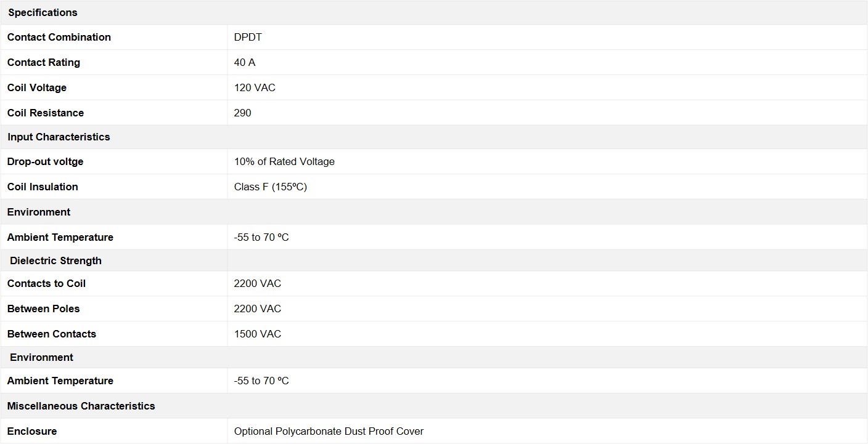Select the Enclosure row label
The height and width of the screenshot is (444, 868).
(32, 431)
